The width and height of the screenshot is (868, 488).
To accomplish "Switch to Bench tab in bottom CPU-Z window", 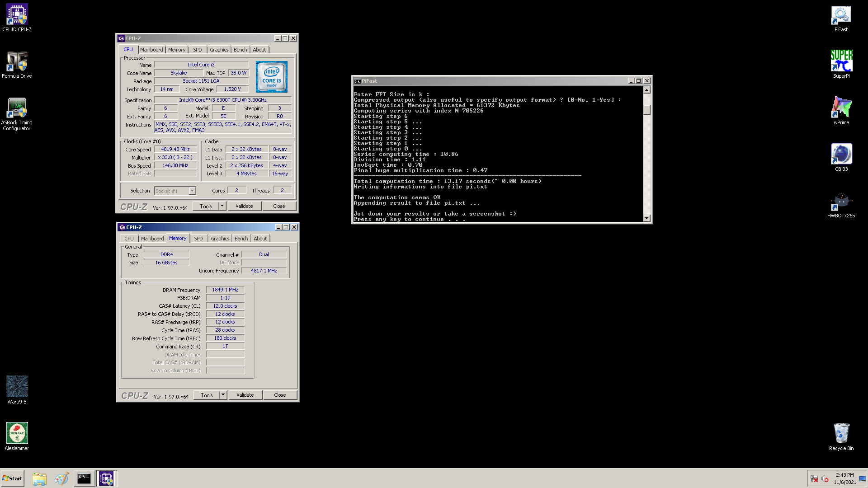I will [x=241, y=239].
